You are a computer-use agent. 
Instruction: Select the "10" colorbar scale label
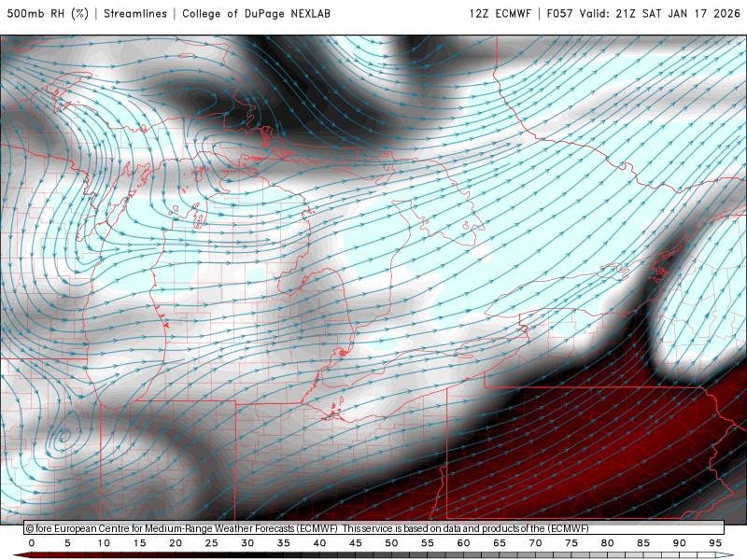click(104, 543)
